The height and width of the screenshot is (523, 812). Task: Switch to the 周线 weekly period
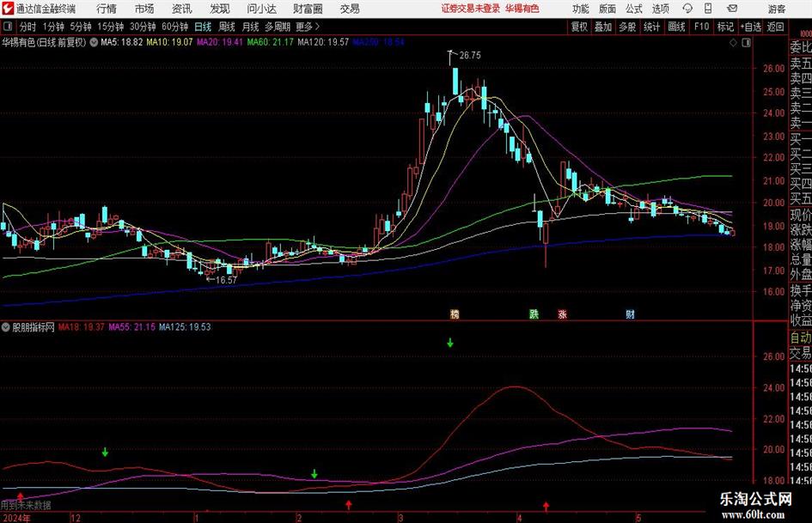(x=227, y=27)
